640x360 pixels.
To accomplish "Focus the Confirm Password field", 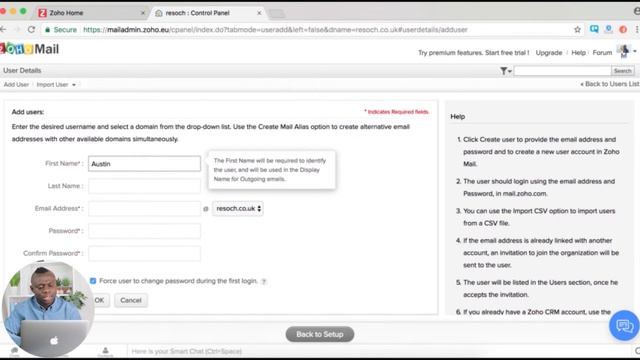I will (x=144, y=253).
